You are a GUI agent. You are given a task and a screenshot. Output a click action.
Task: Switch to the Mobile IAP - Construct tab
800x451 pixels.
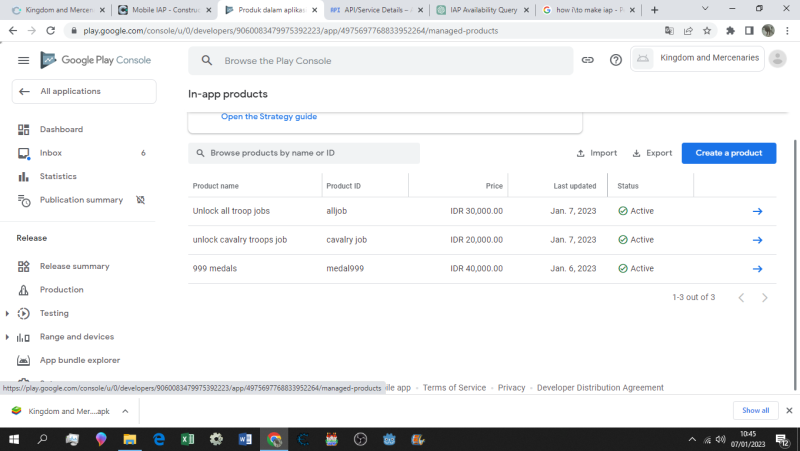tap(164, 10)
